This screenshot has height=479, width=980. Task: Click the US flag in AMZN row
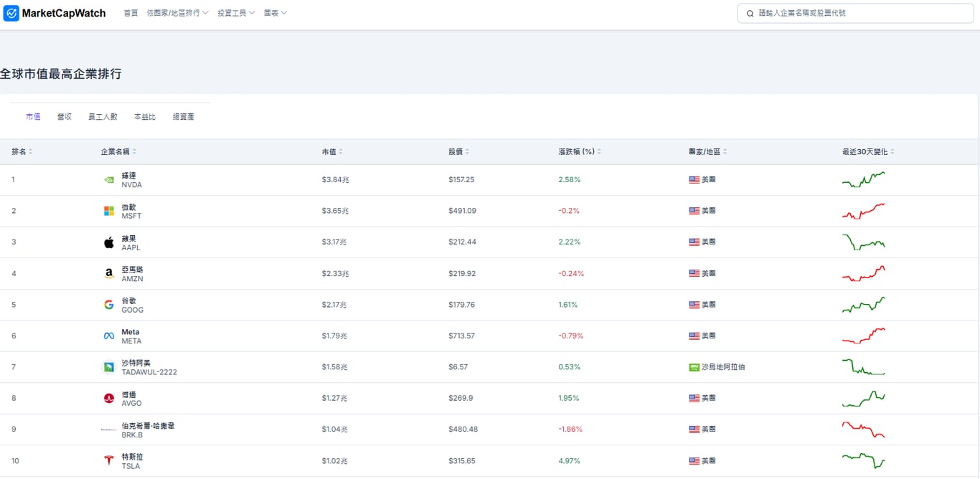pyautogui.click(x=694, y=273)
